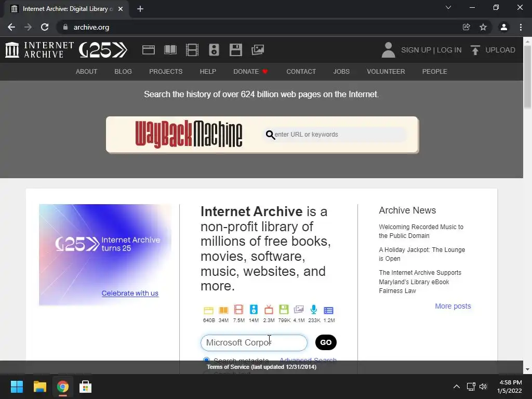Click the archive.org address bar

261,27
